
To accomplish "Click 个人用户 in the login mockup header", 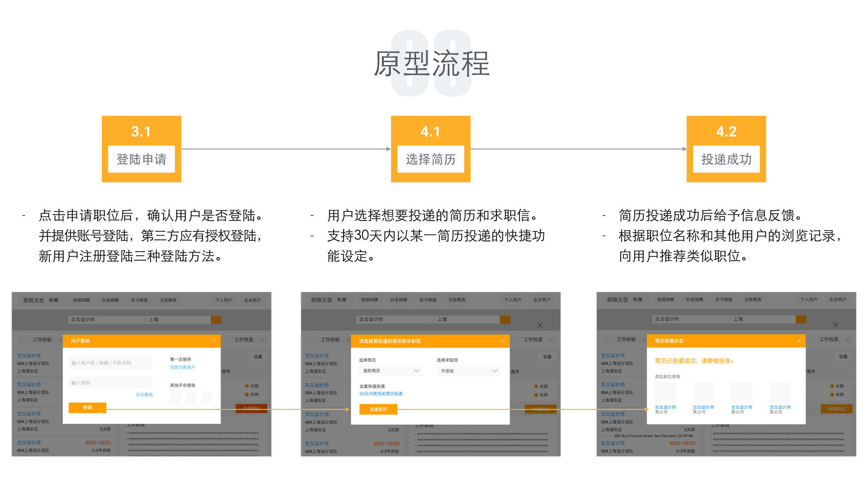I will [x=224, y=300].
